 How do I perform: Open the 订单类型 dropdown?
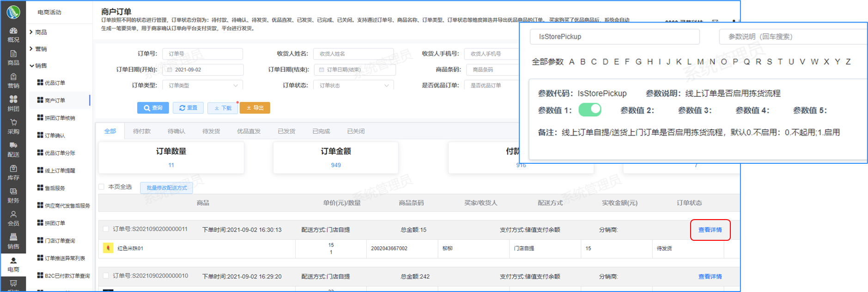point(202,85)
